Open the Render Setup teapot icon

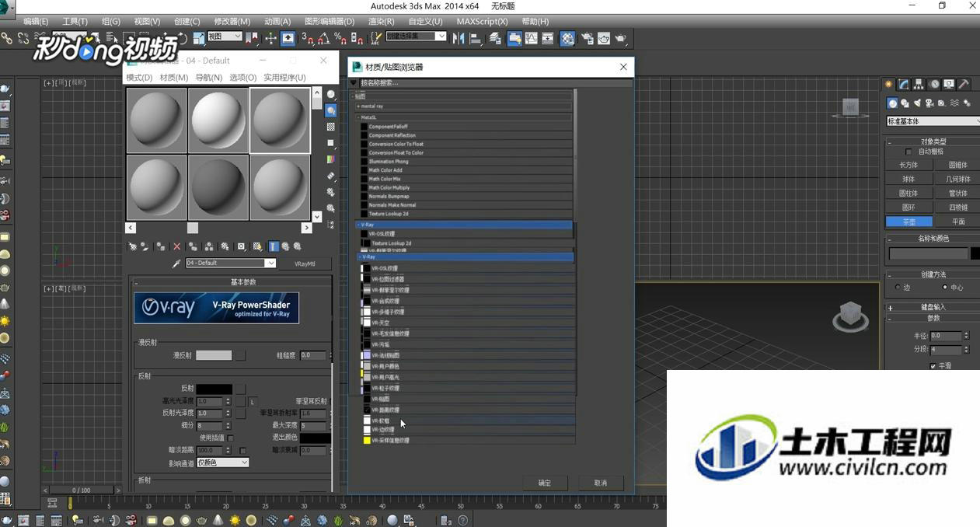(587, 38)
